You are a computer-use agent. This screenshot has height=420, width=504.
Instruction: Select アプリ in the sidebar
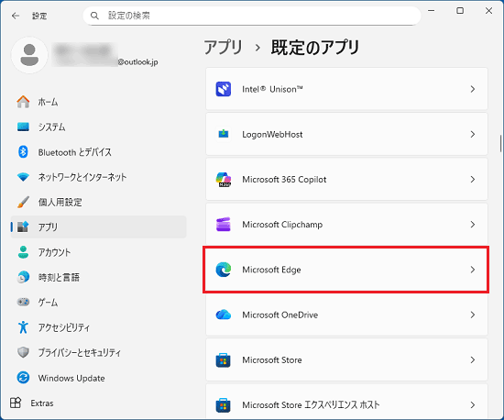point(98,227)
